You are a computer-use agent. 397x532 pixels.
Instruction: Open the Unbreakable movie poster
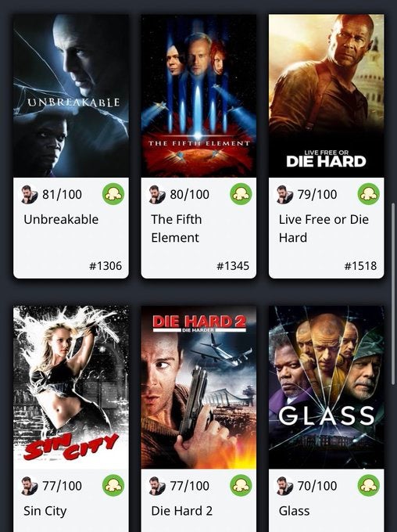[71, 95]
